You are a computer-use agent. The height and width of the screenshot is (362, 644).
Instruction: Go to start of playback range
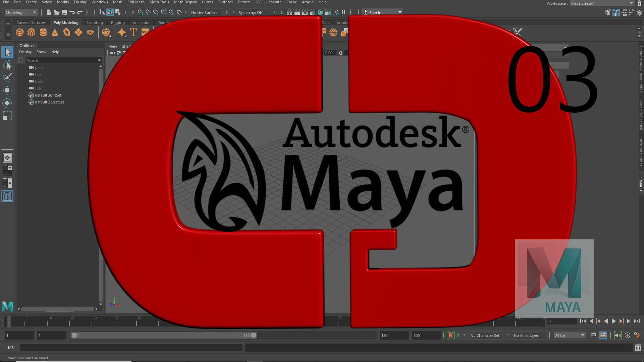click(583, 321)
